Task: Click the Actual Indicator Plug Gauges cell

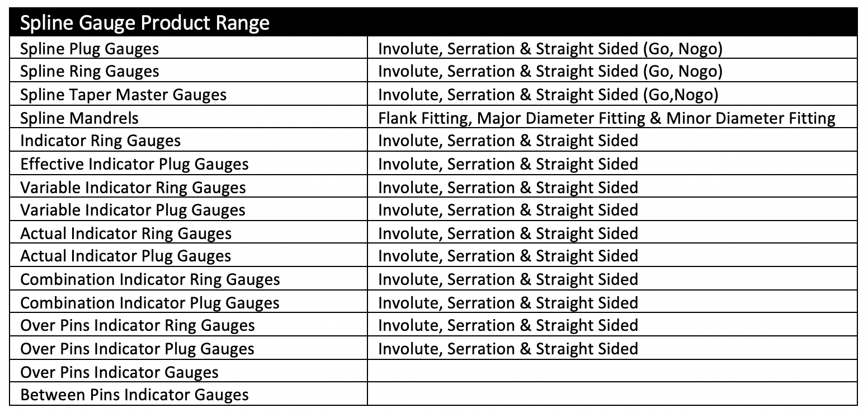Action: pyautogui.click(x=188, y=256)
